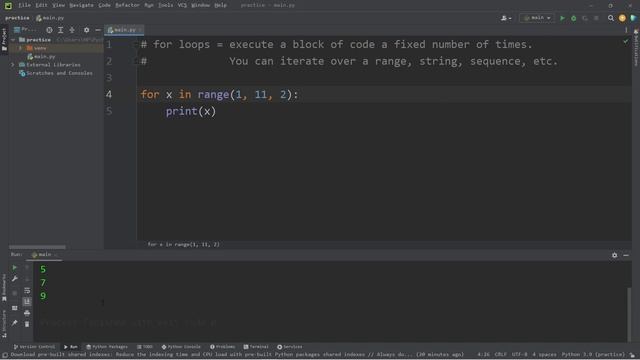
Task: Print the Run console output
Action: pos(27,313)
